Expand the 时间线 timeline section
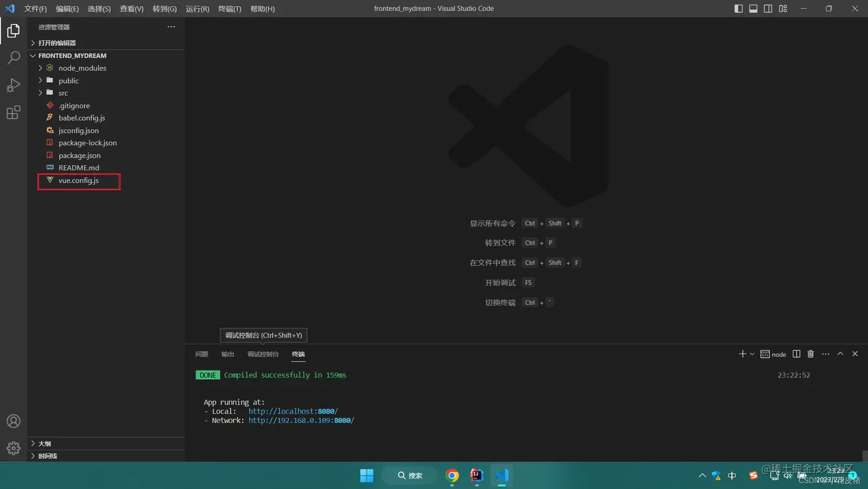 106,456
